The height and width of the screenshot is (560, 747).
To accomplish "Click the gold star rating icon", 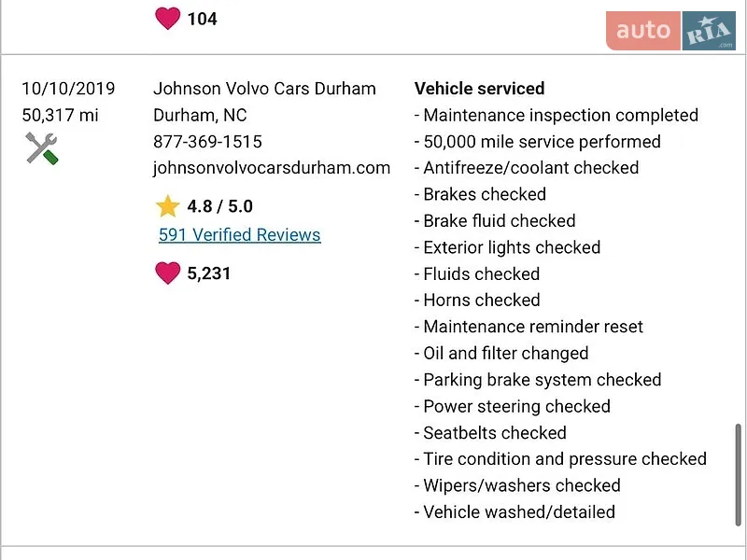I will 168,206.
